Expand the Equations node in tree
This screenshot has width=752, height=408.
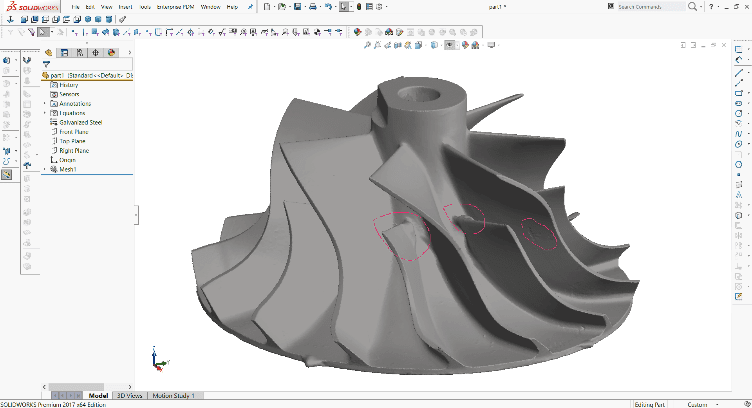(x=45, y=113)
